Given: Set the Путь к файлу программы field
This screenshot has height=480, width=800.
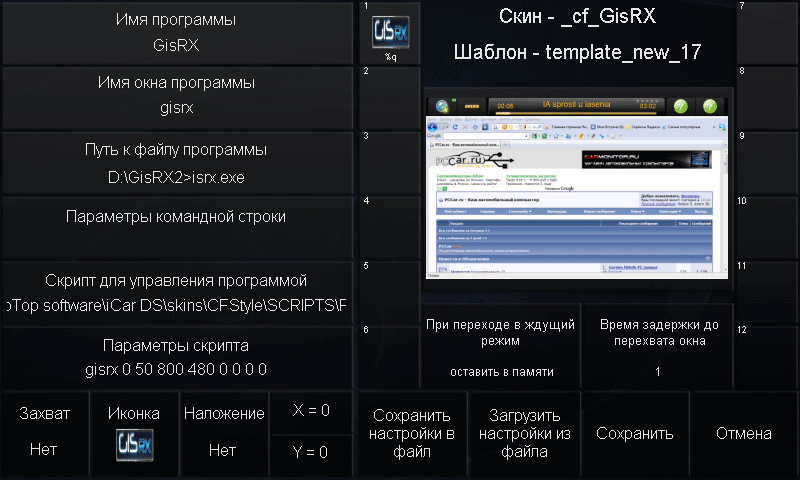Looking at the screenshot, I should pyautogui.click(x=176, y=164).
